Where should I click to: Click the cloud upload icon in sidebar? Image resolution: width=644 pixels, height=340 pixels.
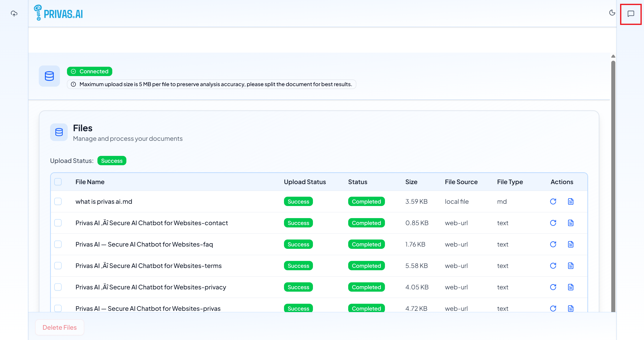pyautogui.click(x=14, y=14)
